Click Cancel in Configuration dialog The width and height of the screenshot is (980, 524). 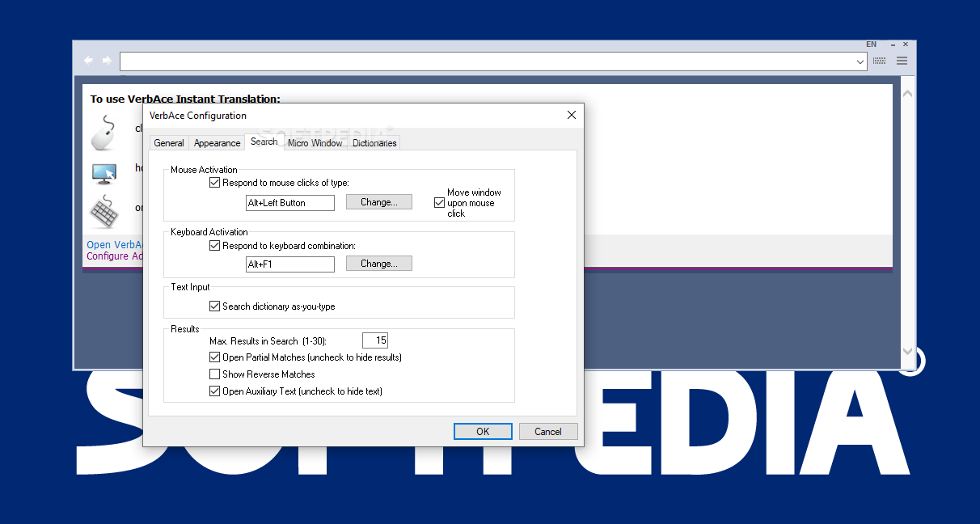548,432
